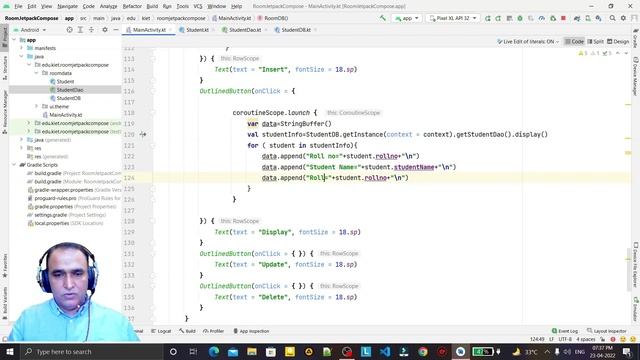640x360 pixels.
Task: Open Google Chrome from the taskbar
Action: (423, 351)
